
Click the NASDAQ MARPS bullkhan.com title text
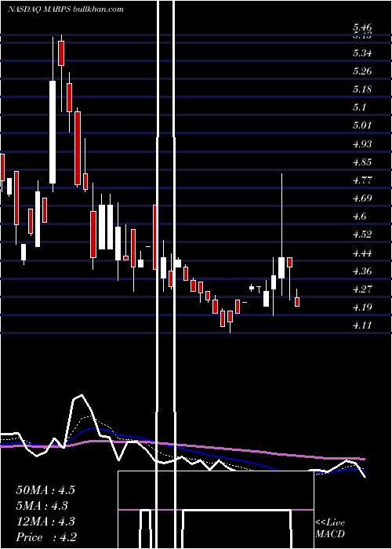(66, 9)
